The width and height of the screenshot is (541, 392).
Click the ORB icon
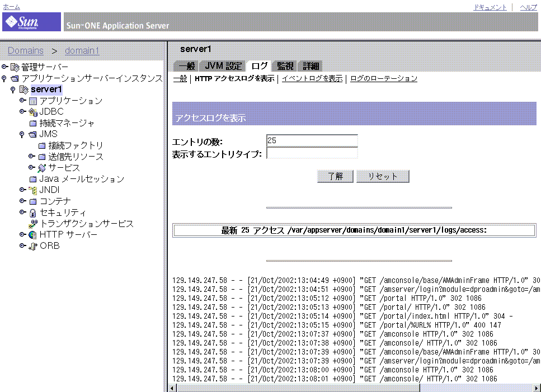[x=33, y=246]
